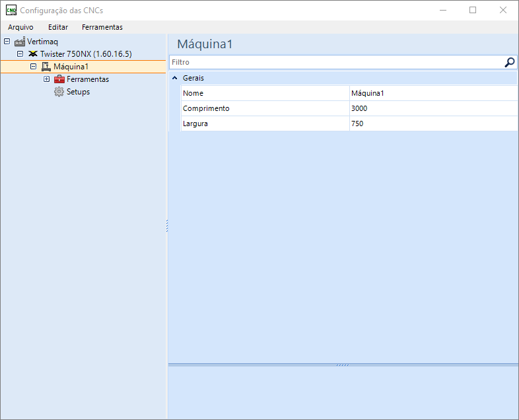Edit the Comprimento value 3000
Viewport: 519px width, 420px height.
434,108
